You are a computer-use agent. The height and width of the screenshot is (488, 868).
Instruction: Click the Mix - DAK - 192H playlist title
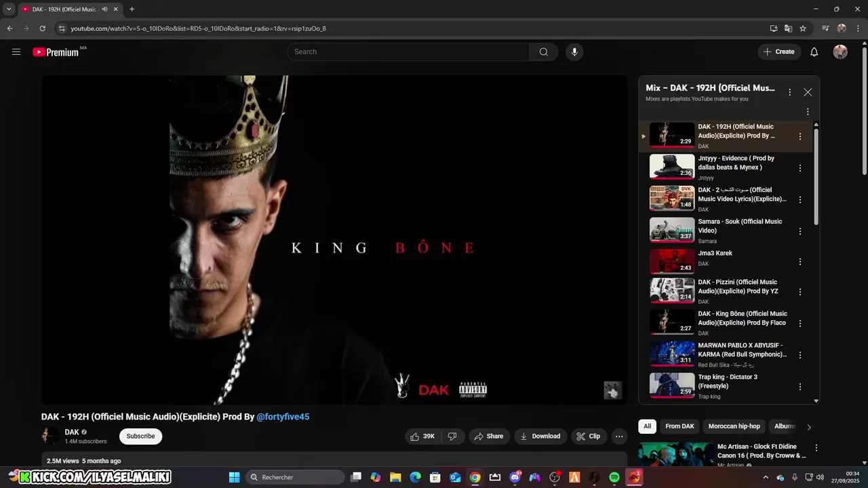[710, 88]
